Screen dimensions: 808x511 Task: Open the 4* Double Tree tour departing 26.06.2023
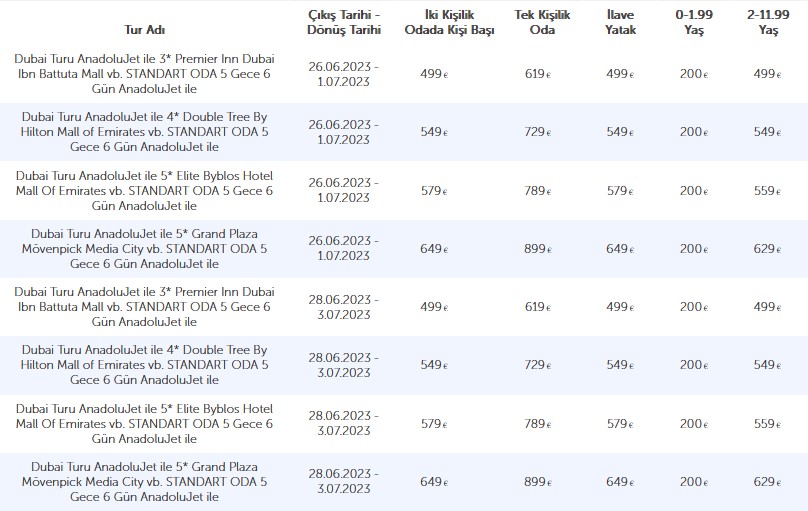click(x=144, y=131)
